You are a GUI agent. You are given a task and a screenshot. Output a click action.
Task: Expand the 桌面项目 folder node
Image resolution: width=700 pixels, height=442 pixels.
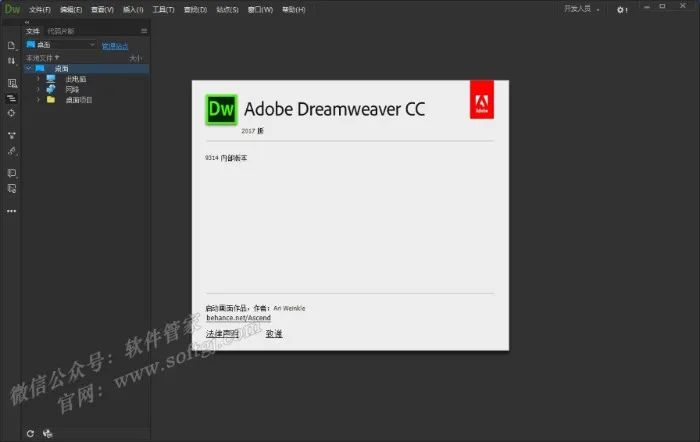coord(38,100)
